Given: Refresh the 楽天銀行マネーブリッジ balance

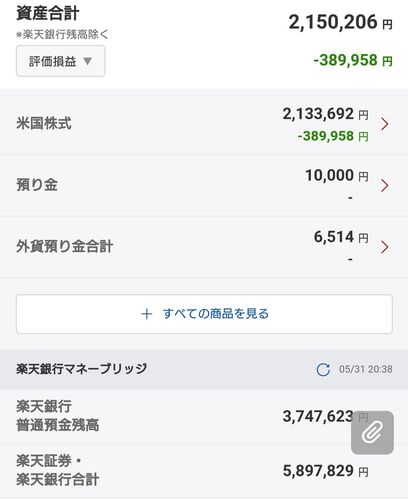Looking at the screenshot, I should pos(323,369).
